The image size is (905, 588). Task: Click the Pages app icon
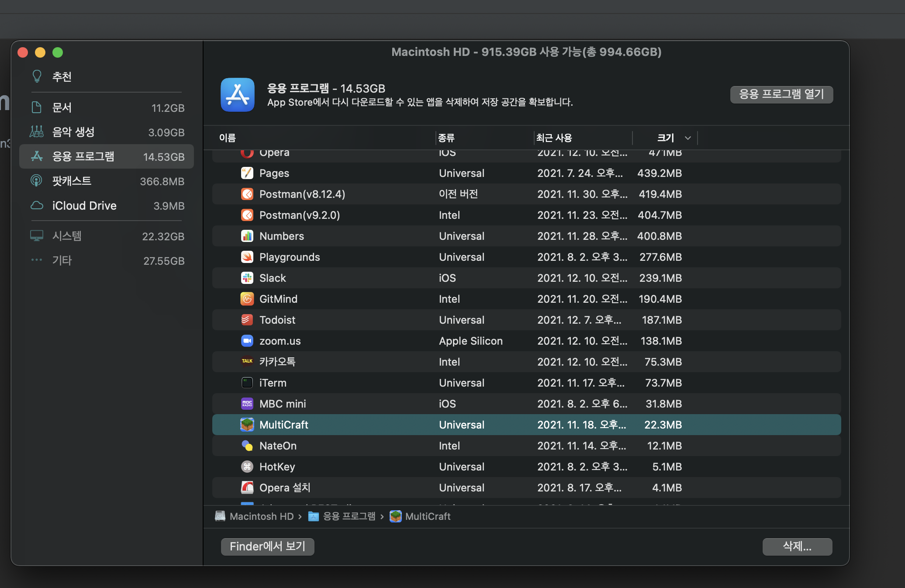[x=247, y=173]
